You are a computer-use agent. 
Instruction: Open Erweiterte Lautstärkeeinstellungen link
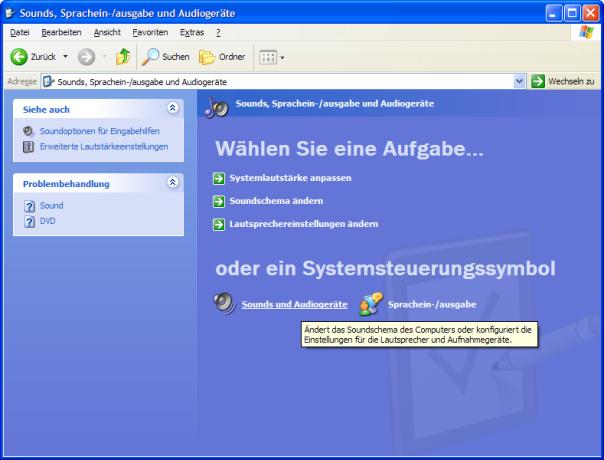click(x=104, y=146)
